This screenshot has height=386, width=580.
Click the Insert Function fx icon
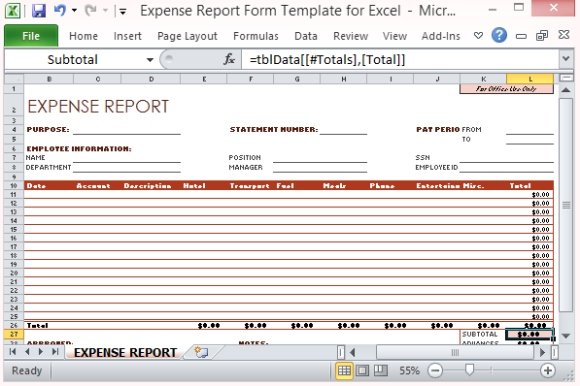(x=229, y=59)
